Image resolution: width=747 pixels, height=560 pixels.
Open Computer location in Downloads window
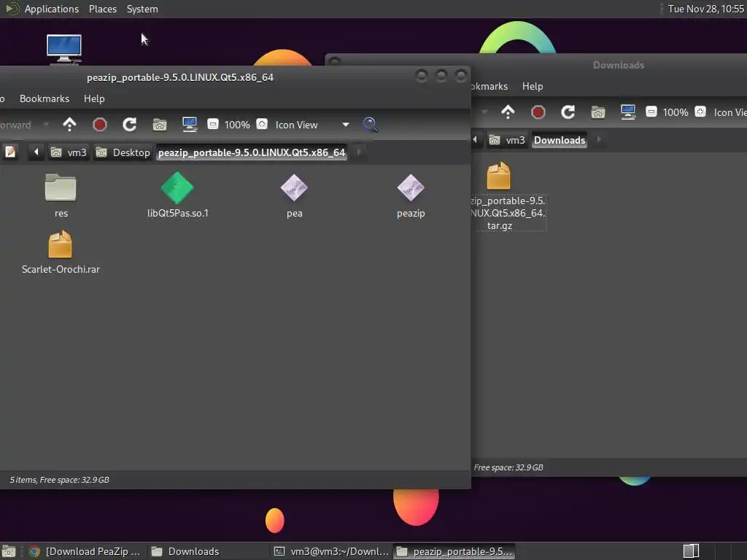pos(628,112)
